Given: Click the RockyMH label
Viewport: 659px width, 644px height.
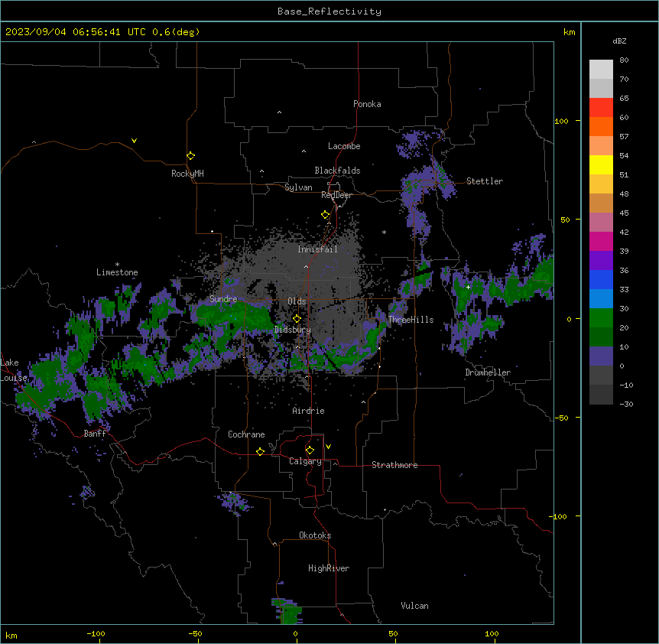Looking at the screenshot, I should pos(187,174).
